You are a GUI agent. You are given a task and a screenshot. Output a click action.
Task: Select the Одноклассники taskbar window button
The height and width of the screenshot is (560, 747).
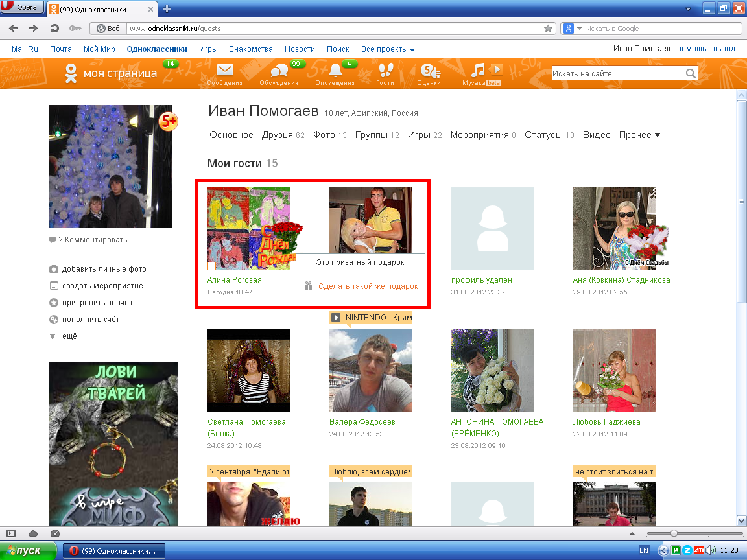pyautogui.click(x=114, y=551)
